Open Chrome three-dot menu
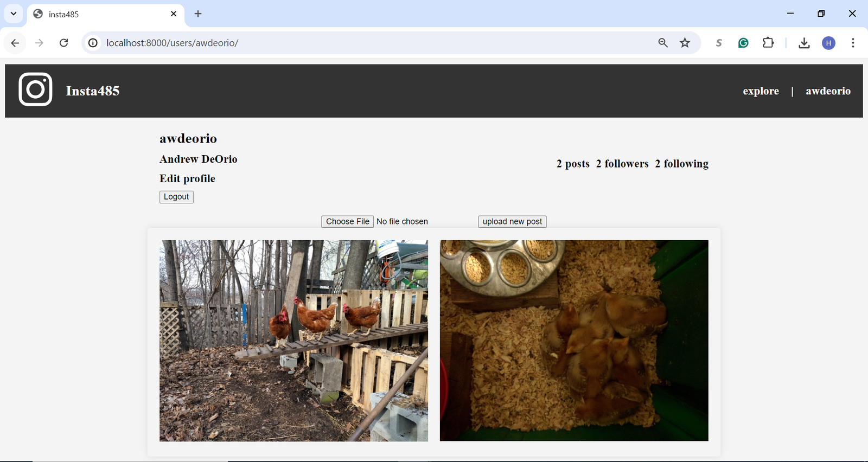The width and height of the screenshot is (868, 462). point(853,43)
